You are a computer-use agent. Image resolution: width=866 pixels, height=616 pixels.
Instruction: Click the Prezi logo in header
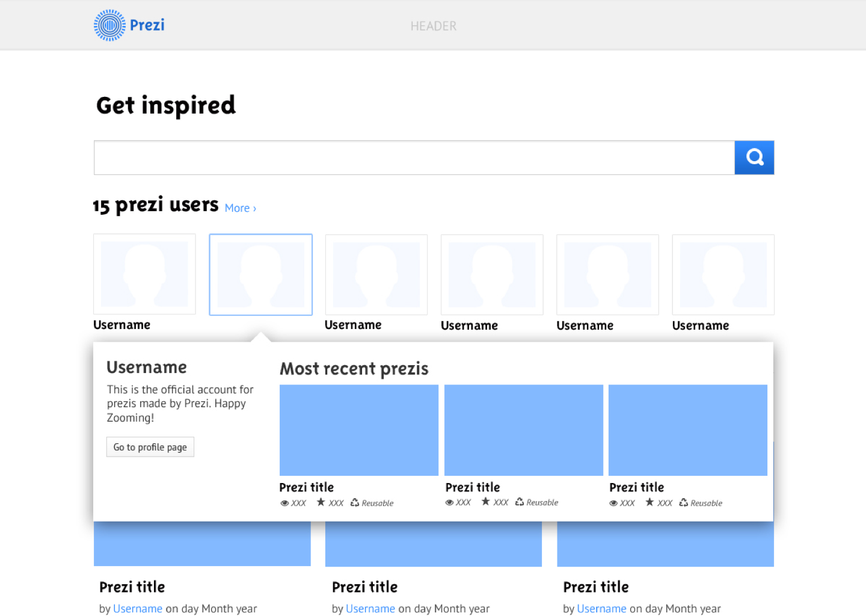(129, 25)
